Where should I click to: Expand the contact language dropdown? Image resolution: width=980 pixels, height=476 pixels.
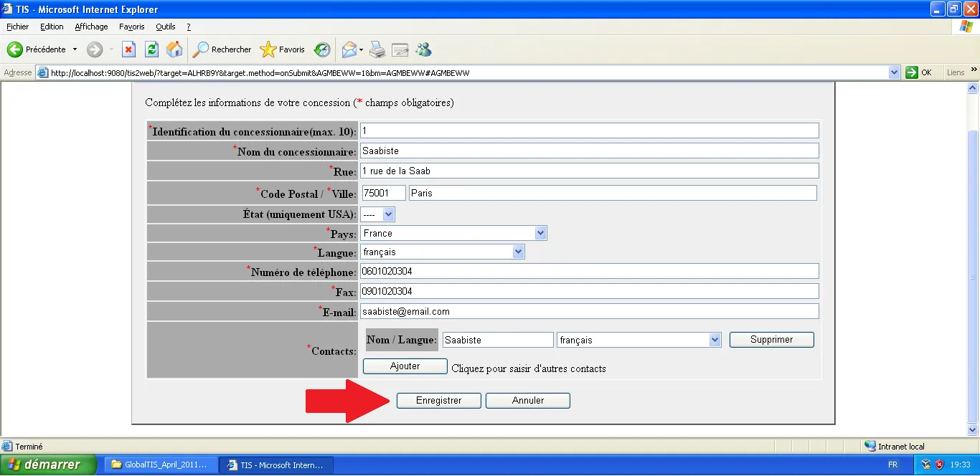click(714, 341)
